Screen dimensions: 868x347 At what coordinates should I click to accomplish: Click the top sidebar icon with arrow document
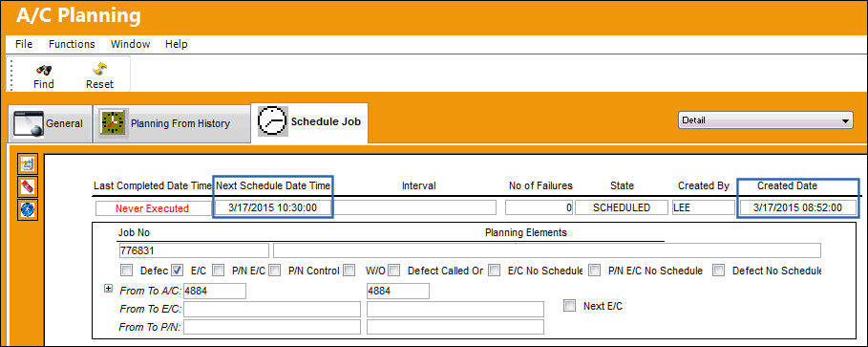[28, 163]
